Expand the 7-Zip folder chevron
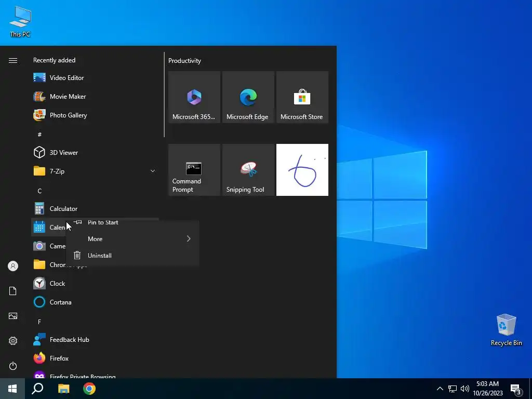Image resolution: width=532 pixels, height=399 pixels. 153,171
